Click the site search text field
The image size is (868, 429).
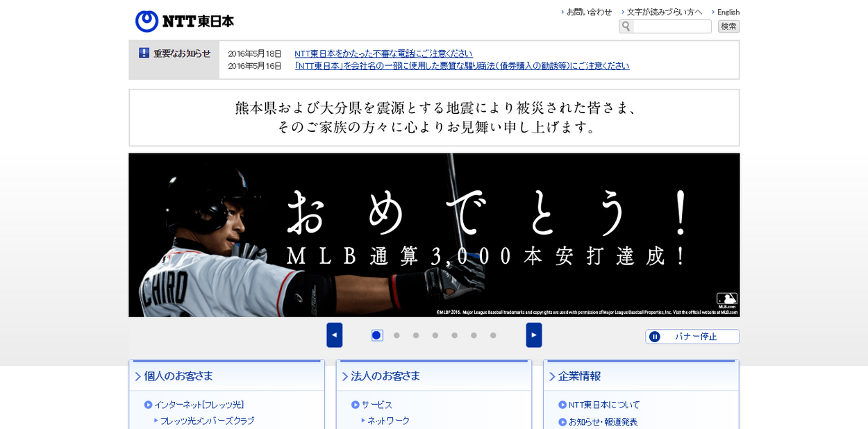671,26
